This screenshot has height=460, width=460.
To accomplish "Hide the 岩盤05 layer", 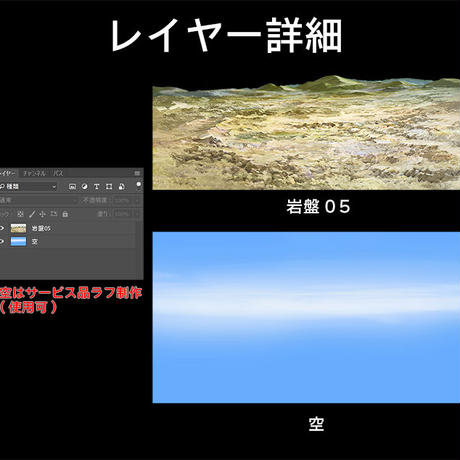I will (2, 228).
